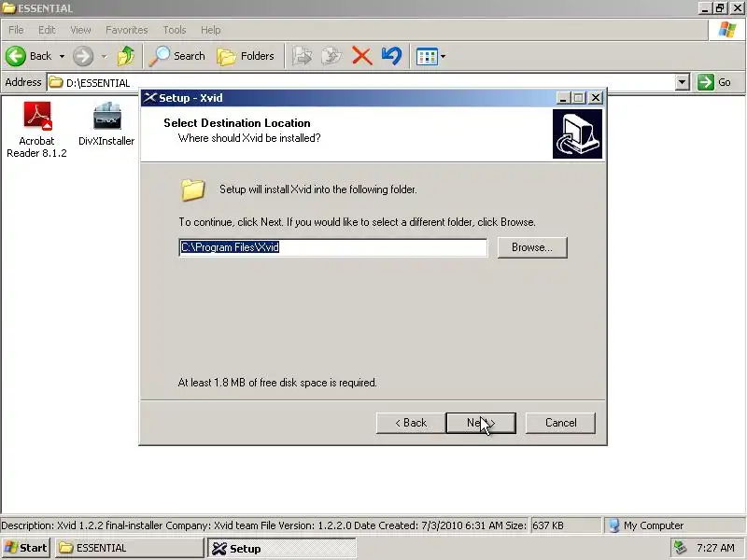Click the 'Select Destination Location' heading
The height and width of the screenshot is (560, 747).
tap(237, 123)
